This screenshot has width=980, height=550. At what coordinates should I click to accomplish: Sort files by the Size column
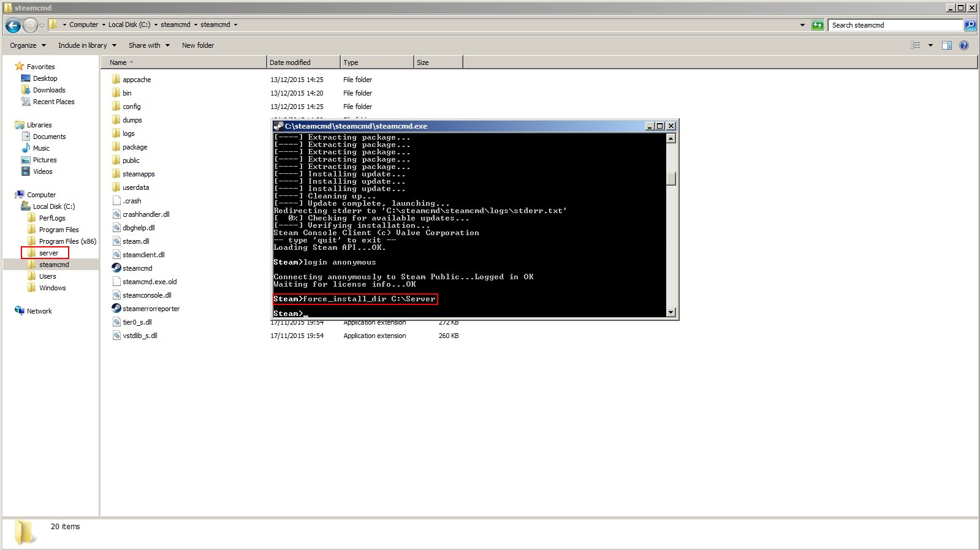[x=438, y=62]
